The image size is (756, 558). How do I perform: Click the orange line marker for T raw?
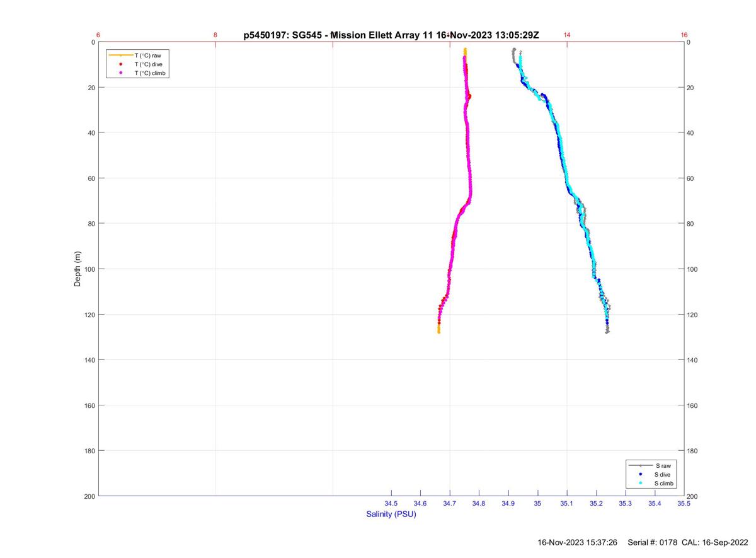tap(120, 55)
